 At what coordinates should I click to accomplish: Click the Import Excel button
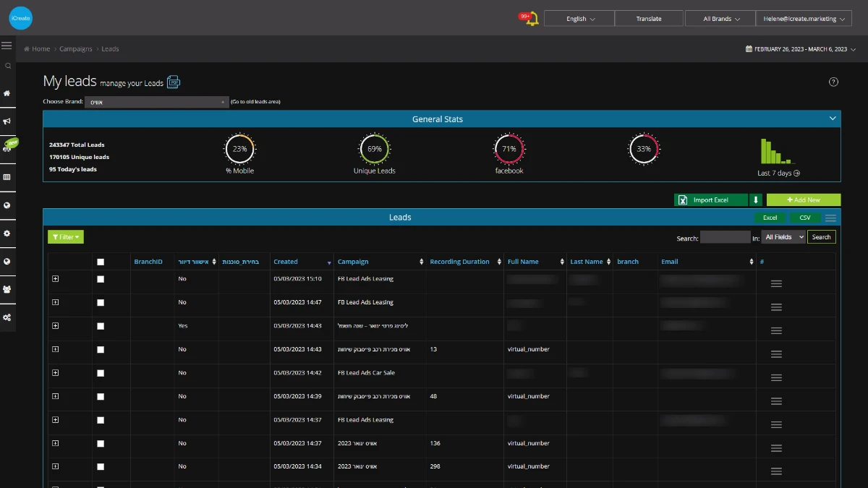click(711, 200)
